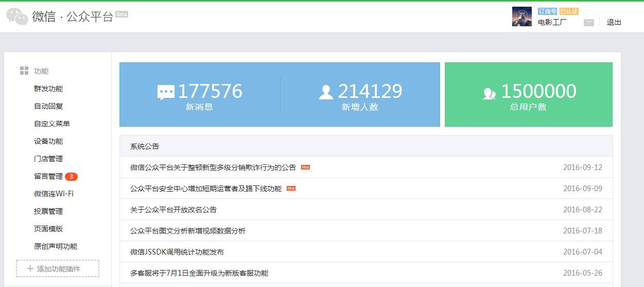The width and height of the screenshot is (644, 287).
Task: Open 微信连Wi-Fi menu item
Action: point(54,194)
